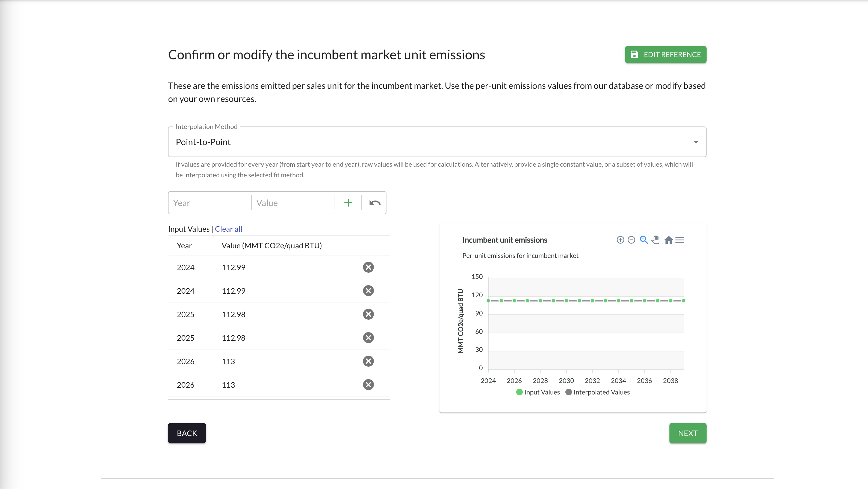This screenshot has width=868, height=489.
Task: Click the chart zoom-out minus icon
Action: tap(631, 240)
